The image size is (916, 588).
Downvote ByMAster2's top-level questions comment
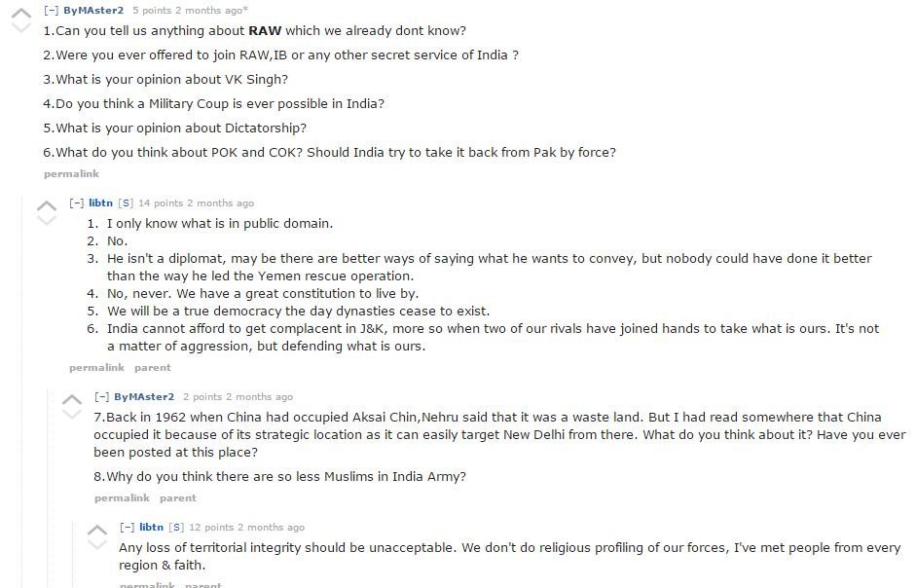(21, 27)
